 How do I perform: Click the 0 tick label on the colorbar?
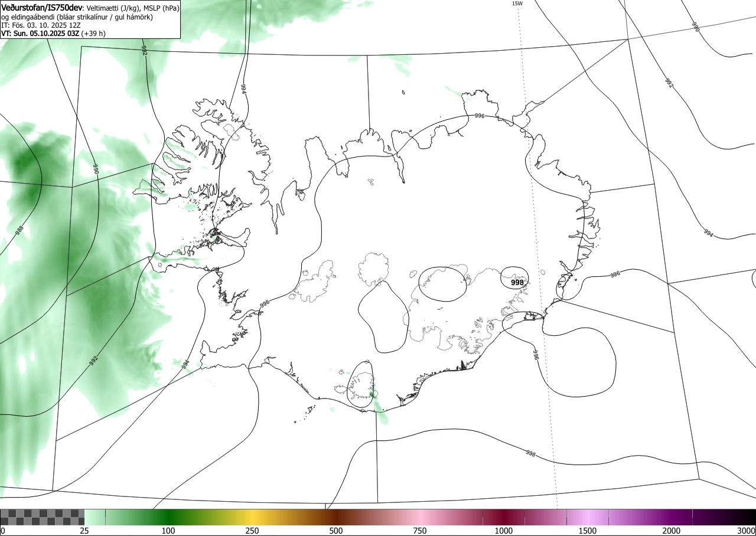tap(3, 531)
